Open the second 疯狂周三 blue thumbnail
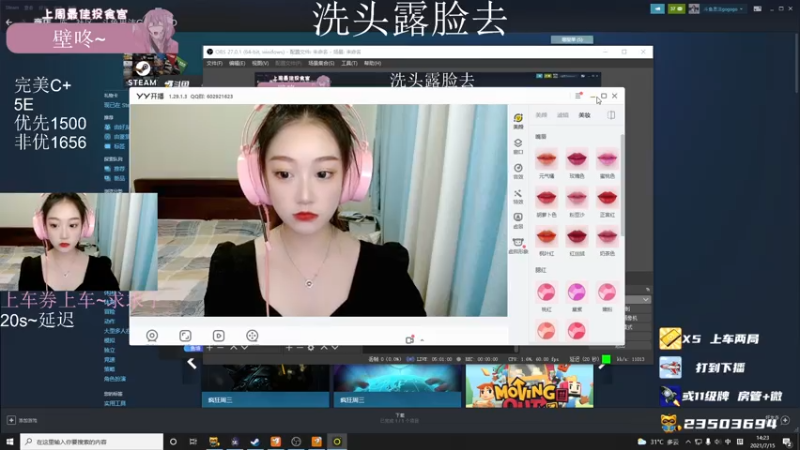This screenshot has height=450, width=800. [397, 386]
